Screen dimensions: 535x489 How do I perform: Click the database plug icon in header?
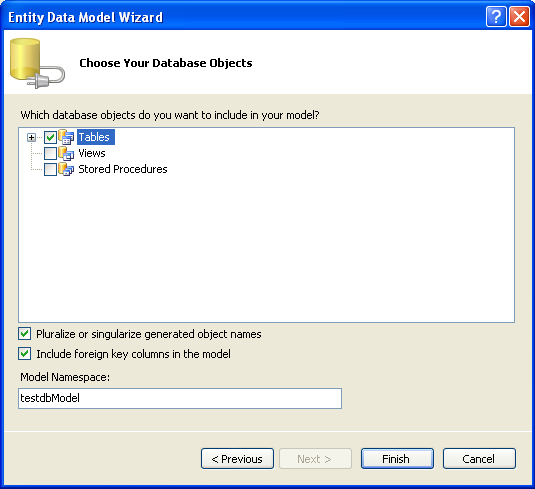pos(37,63)
